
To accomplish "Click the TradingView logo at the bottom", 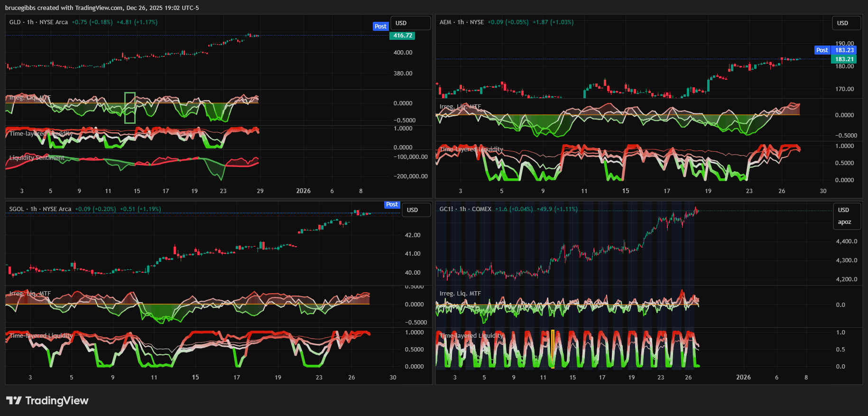I will [47, 401].
